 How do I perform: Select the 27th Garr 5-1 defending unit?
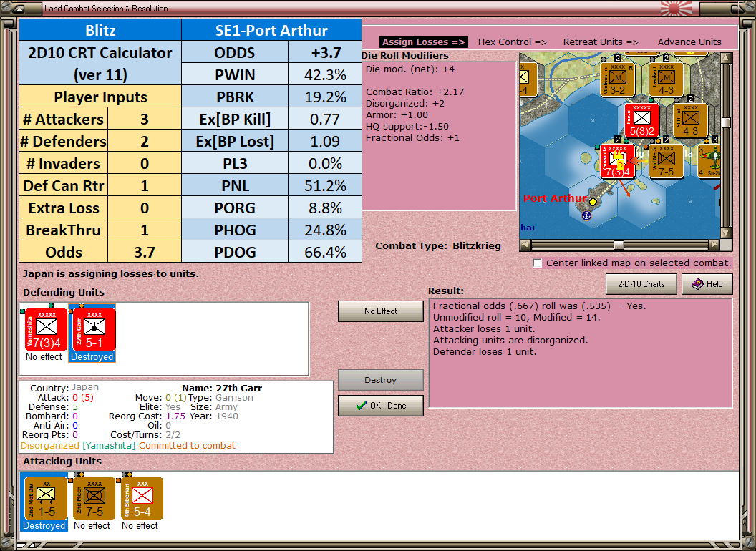(94, 330)
